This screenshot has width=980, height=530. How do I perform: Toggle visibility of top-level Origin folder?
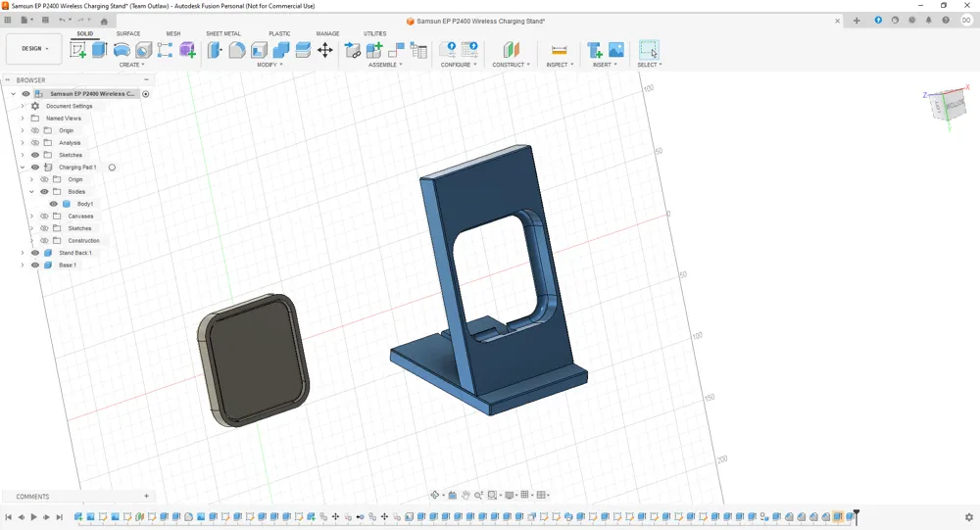(x=35, y=130)
